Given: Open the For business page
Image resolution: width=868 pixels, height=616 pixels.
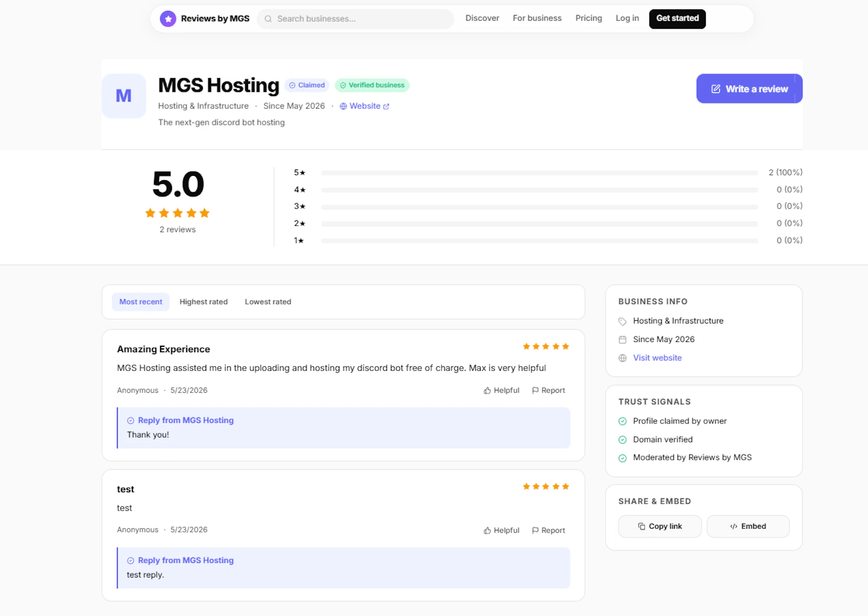Looking at the screenshot, I should click(x=537, y=18).
